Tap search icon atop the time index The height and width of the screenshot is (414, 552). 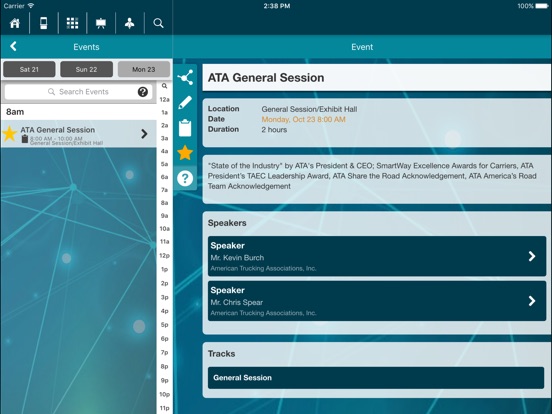164,86
